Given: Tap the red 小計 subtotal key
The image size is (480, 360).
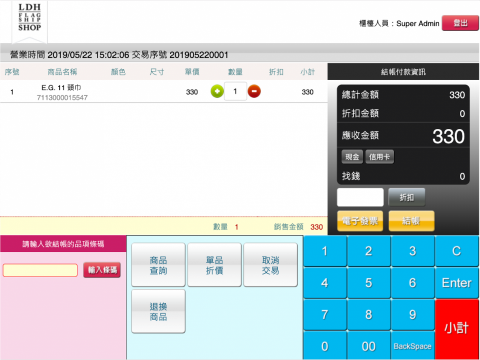Looking at the screenshot, I should coord(457,329).
